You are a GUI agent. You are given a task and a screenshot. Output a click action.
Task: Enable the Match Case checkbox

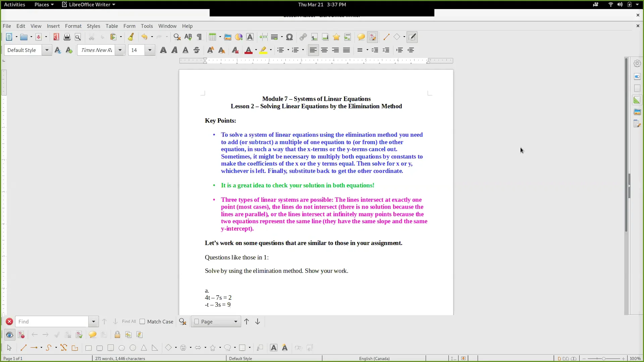pyautogui.click(x=142, y=321)
